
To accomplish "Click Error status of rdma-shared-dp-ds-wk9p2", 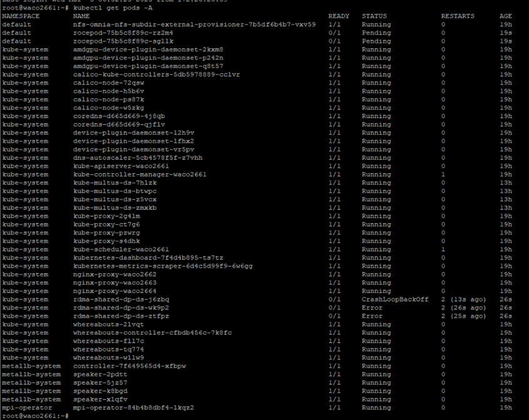I will [x=372, y=307].
